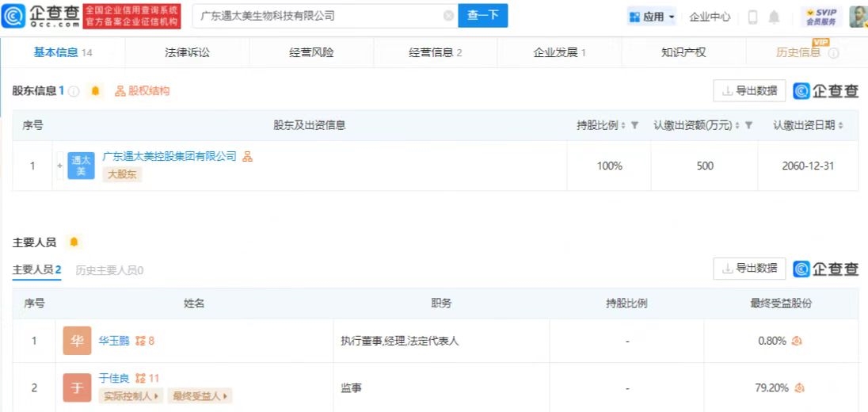Click the 查一下 search button
This screenshot has width=868, height=412.
pos(483,16)
